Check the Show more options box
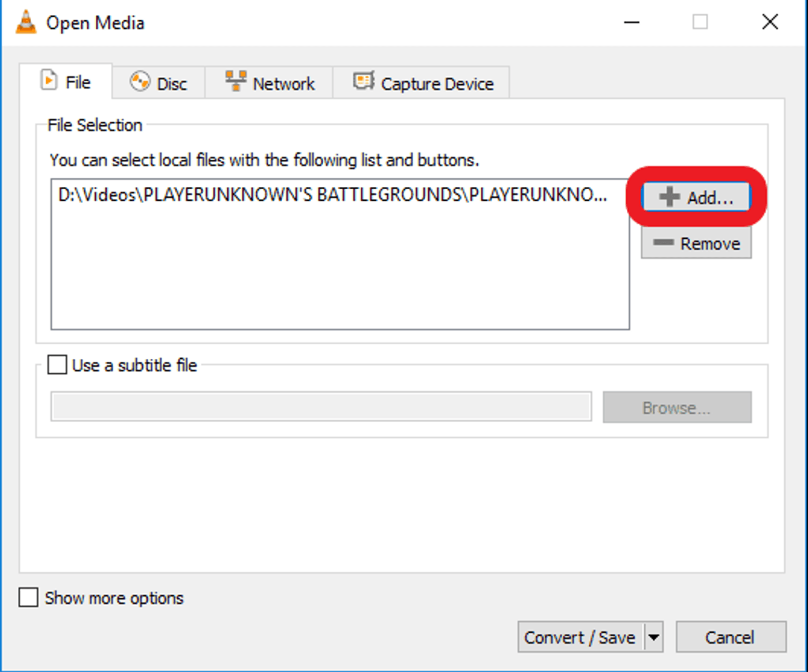The image size is (808, 672). pyautogui.click(x=28, y=598)
